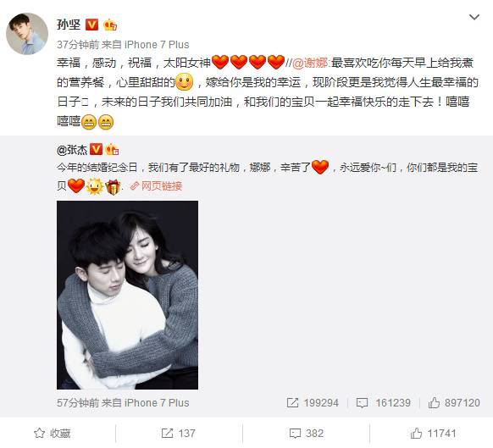Screen dimensions: 493x448
Task: Toggle 收藏 favorite star on this post
Action: (x=53, y=434)
